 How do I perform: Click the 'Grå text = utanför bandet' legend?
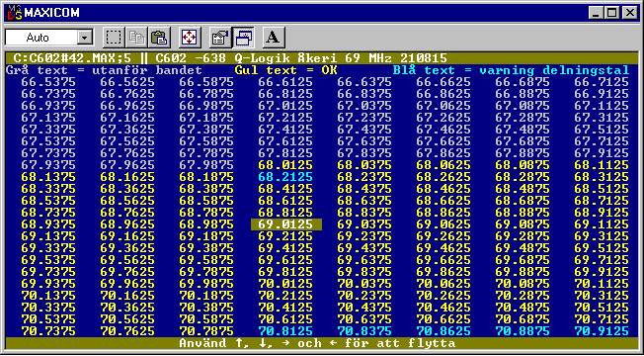coord(104,70)
